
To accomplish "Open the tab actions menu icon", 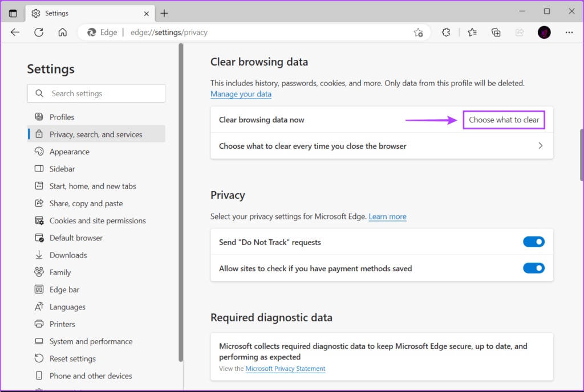I will pyautogui.click(x=13, y=13).
